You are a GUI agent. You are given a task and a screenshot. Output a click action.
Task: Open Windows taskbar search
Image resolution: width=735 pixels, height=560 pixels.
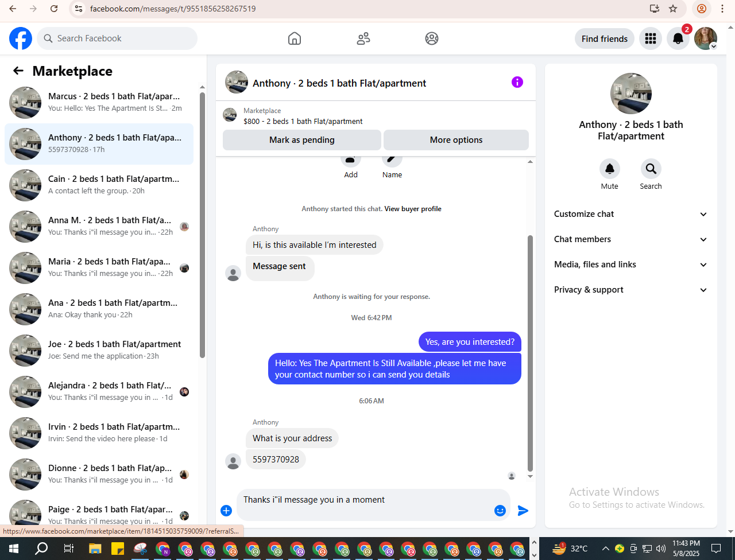pos(41,549)
